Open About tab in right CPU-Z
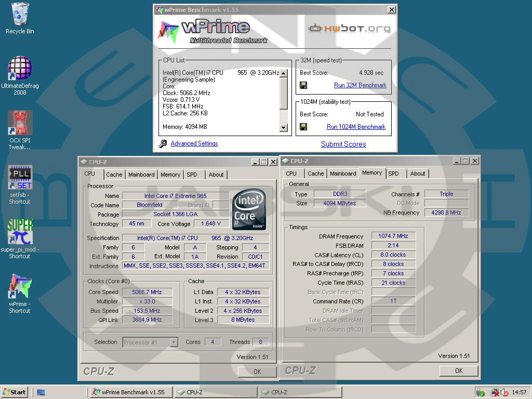Image resolution: width=532 pixels, height=399 pixels. tap(417, 174)
